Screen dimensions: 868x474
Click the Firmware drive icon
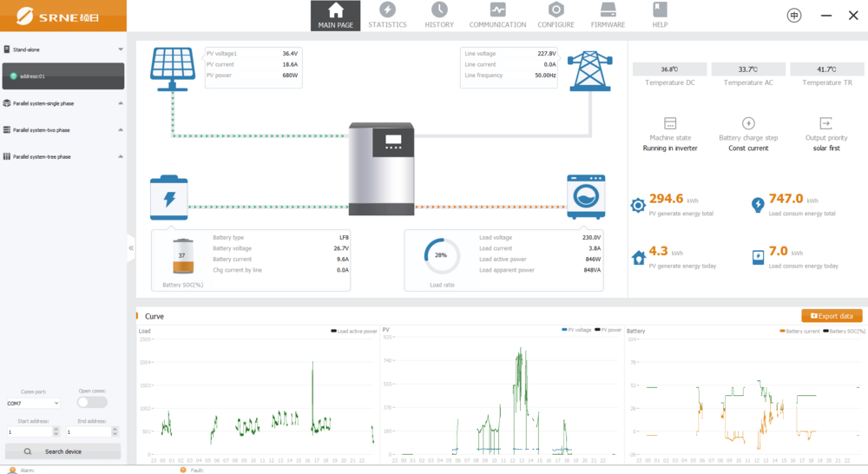(608, 10)
